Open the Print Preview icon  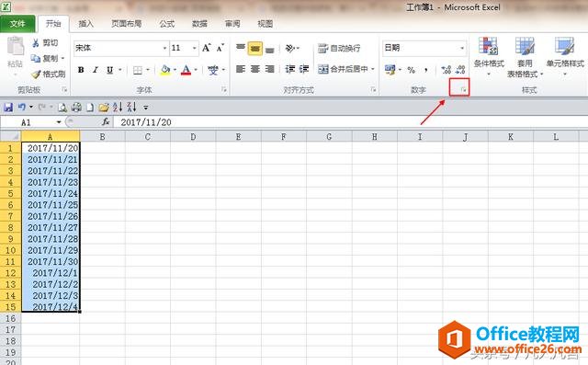click(62, 108)
